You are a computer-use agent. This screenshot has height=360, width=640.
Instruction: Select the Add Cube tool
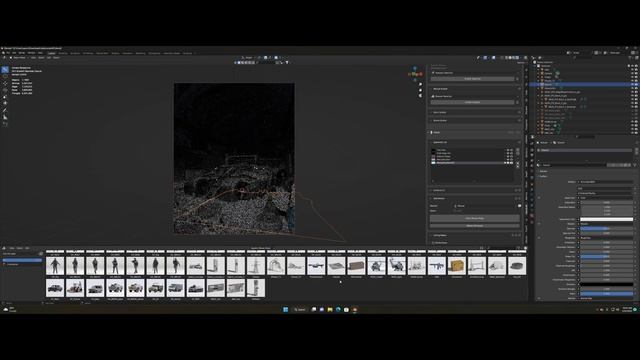click(x=5, y=124)
